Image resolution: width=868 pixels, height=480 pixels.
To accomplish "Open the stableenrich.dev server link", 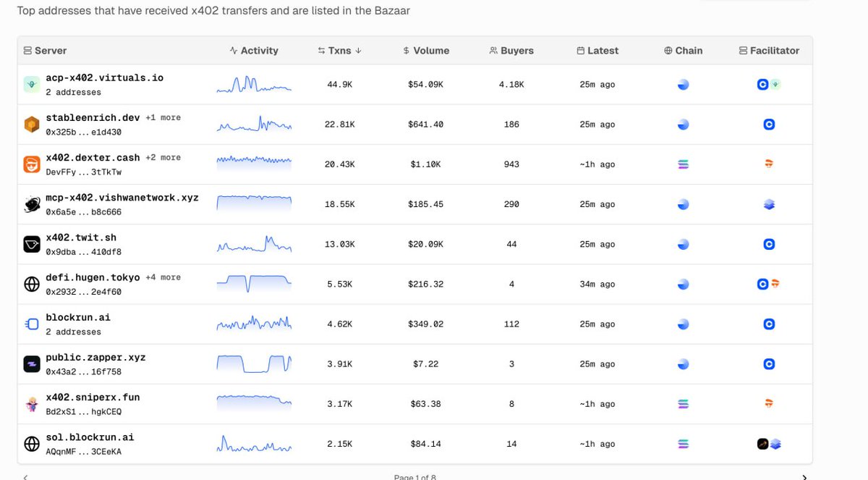I will [x=93, y=117].
